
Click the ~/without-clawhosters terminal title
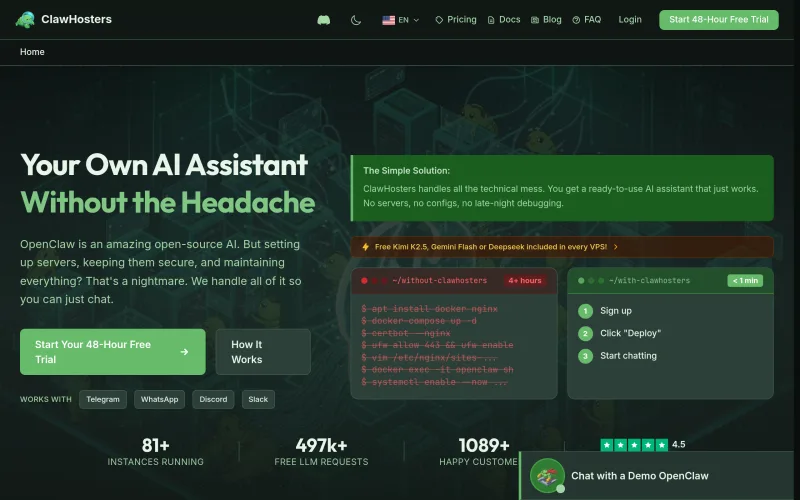click(x=439, y=281)
